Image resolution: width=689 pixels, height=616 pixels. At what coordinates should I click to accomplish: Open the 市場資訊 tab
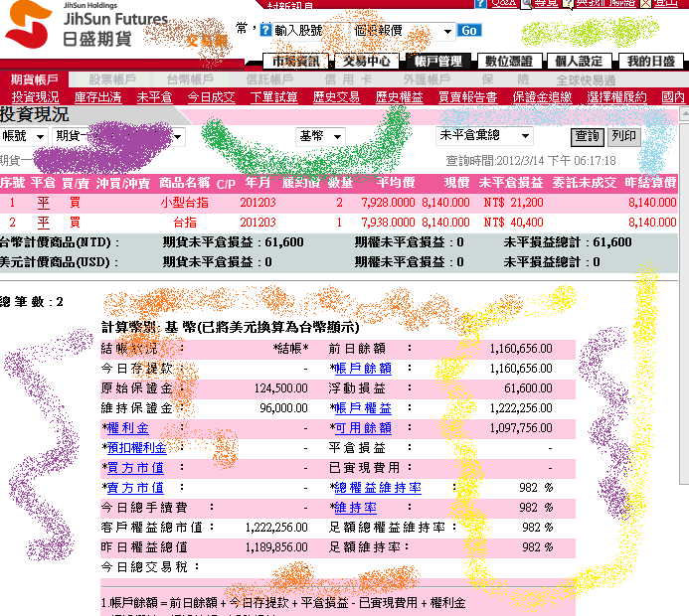point(295,61)
